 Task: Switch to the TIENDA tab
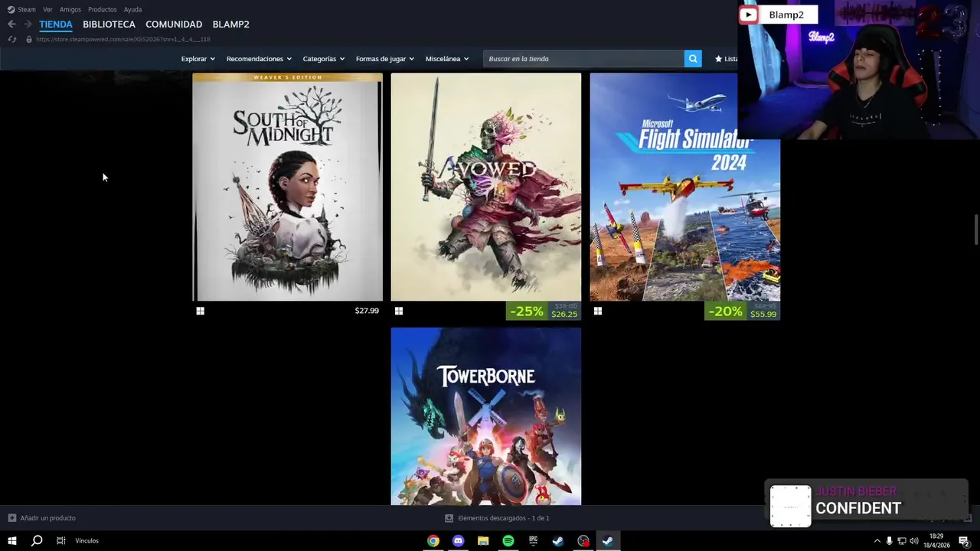pyautogui.click(x=56, y=24)
